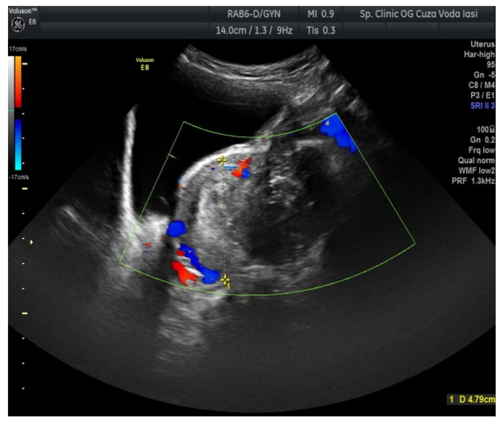Select the RAB6-D/GYN probe label
Image resolution: width=504 pixels, height=425 pixels.
pyautogui.click(x=254, y=14)
